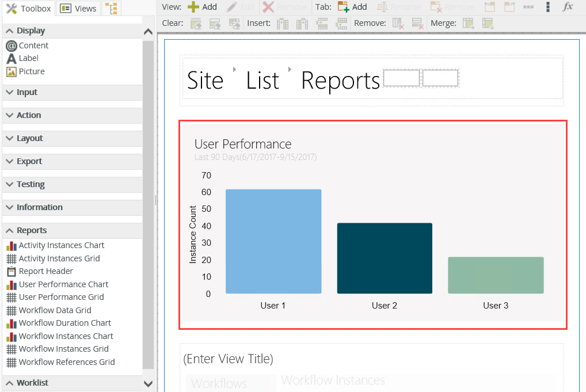Click the vertical dots toolbar icon
Image resolution: width=586 pixels, height=392 pixels.
click(x=547, y=7)
